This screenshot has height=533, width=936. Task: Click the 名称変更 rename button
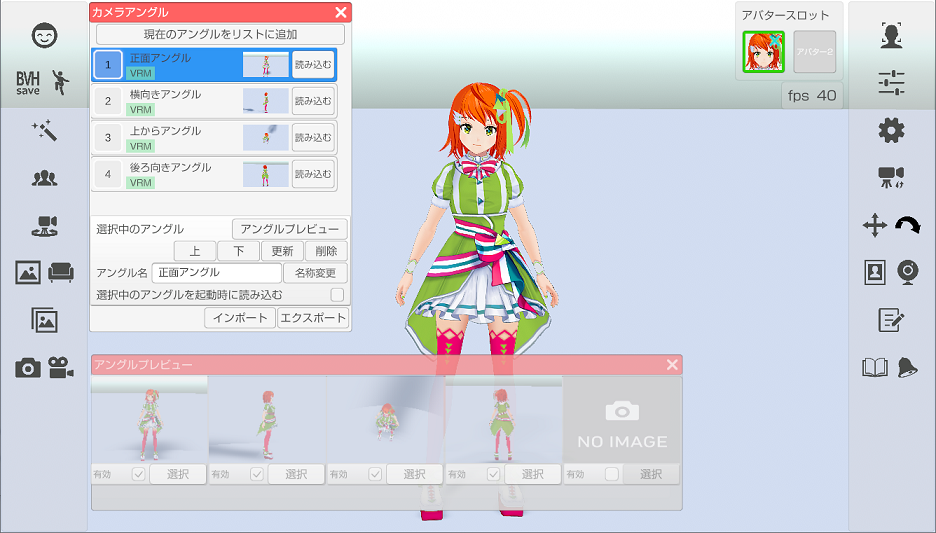(x=315, y=273)
